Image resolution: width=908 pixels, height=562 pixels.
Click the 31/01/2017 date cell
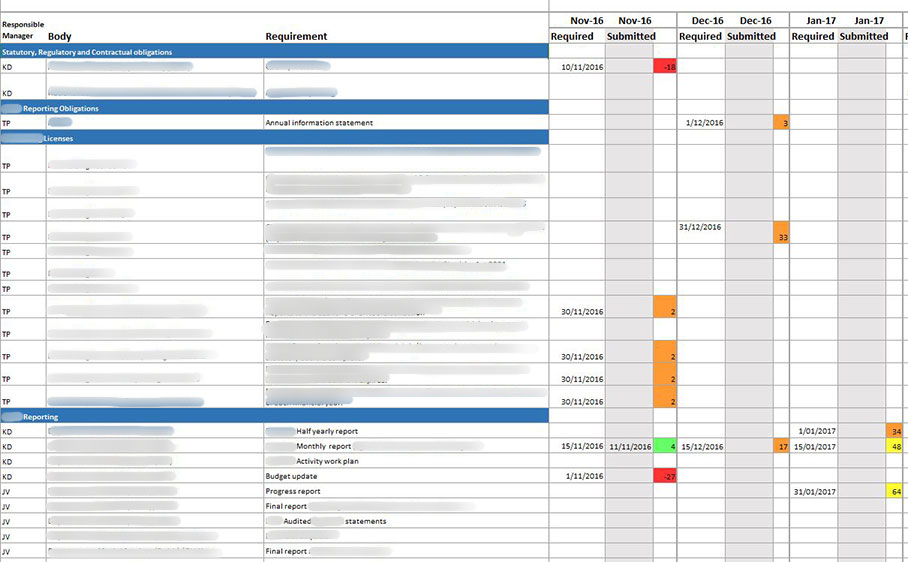(814, 491)
